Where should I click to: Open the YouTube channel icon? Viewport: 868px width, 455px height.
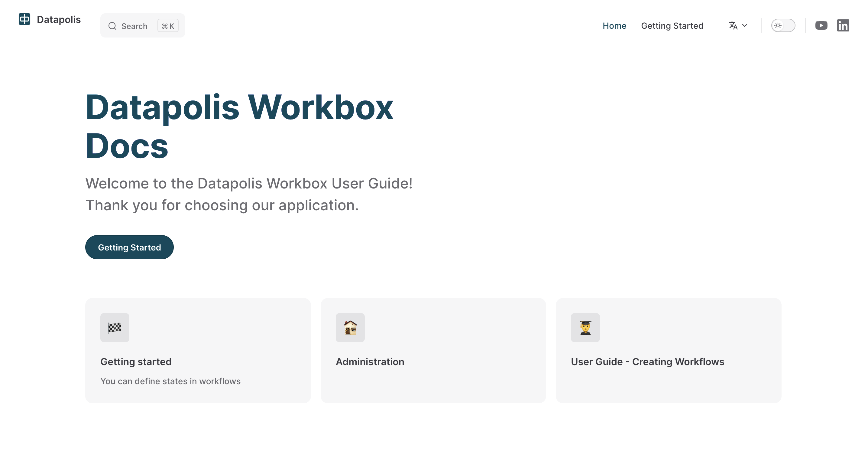821,26
